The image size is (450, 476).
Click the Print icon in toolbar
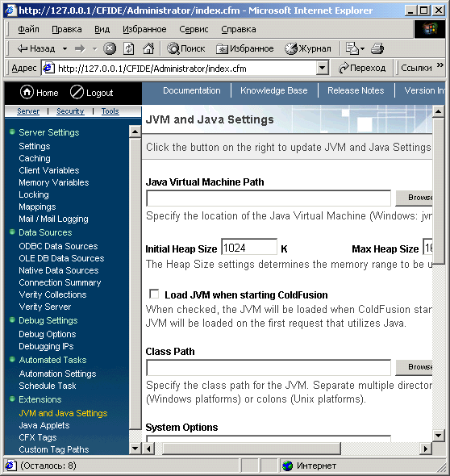[377, 48]
